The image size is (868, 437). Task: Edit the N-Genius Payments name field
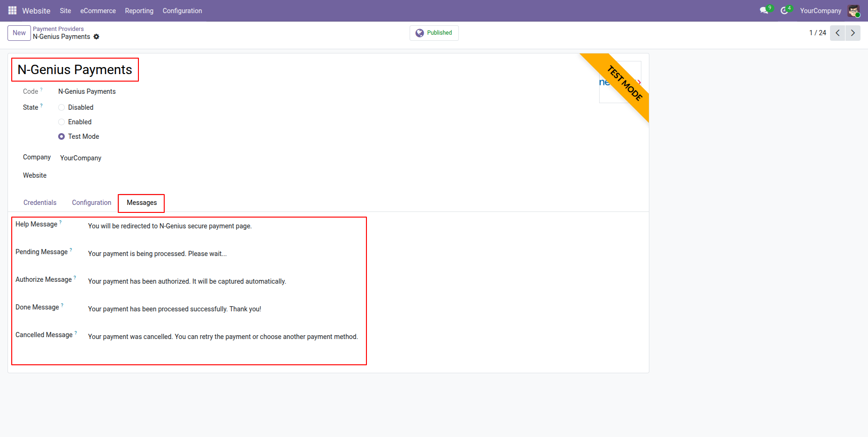(75, 69)
